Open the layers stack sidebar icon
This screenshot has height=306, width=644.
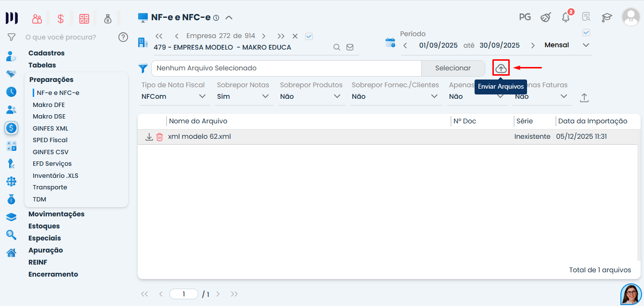click(x=12, y=217)
